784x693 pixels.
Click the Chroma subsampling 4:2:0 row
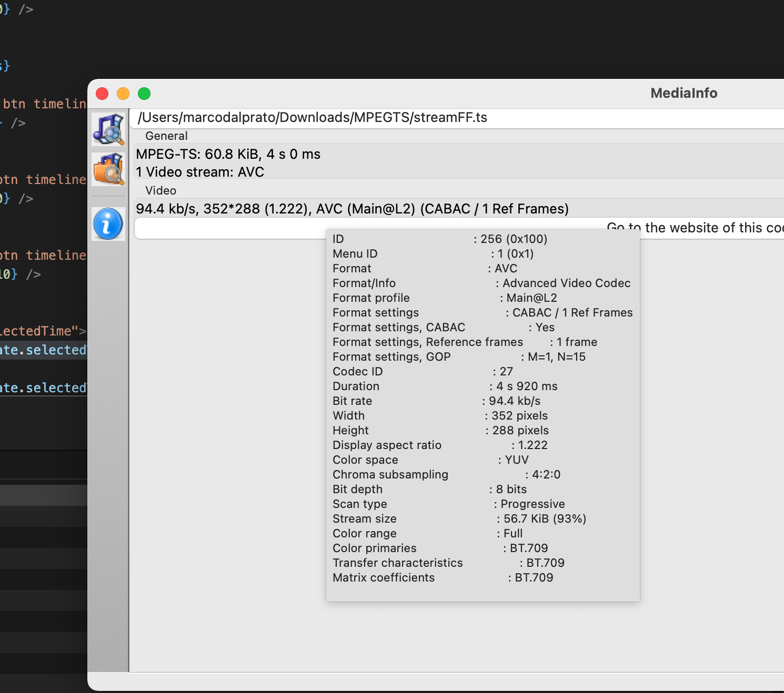pyautogui.click(x=446, y=474)
